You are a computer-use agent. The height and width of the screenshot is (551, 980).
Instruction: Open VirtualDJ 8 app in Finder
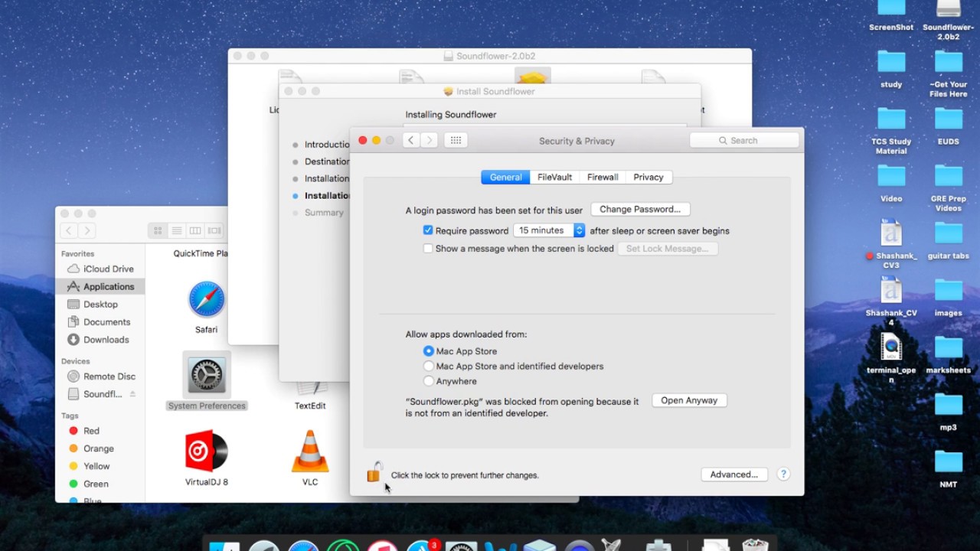207,451
